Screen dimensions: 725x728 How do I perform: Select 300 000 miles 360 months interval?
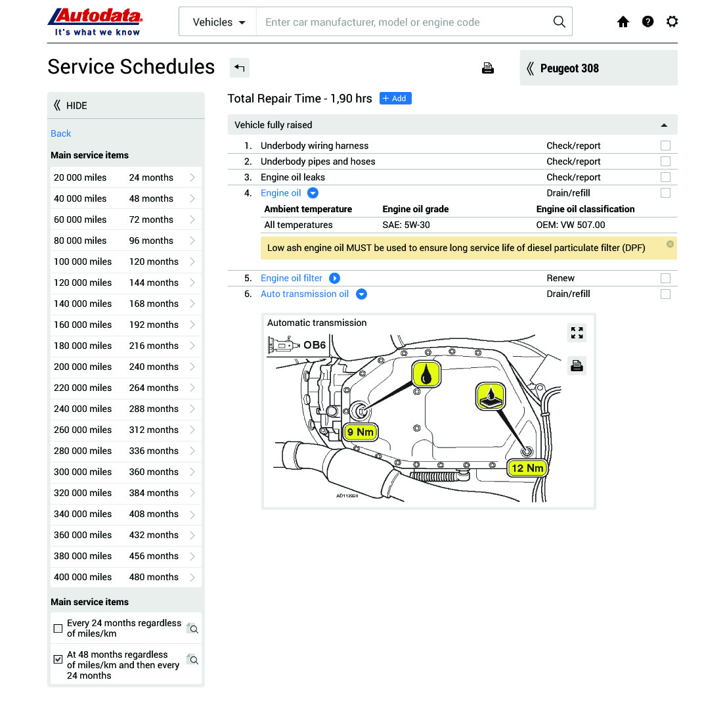click(x=126, y=472)
